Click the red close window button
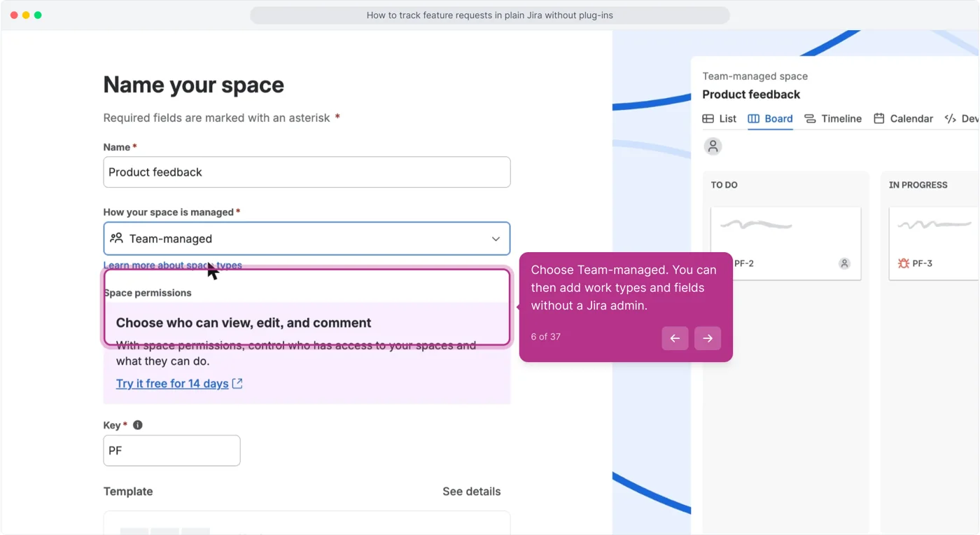 [14, 15]
